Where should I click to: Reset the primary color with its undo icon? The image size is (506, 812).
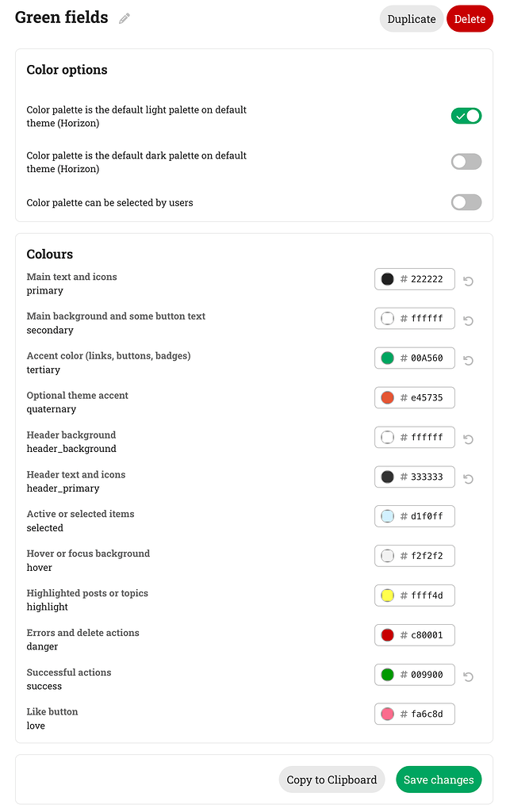(x=468, y=281)
